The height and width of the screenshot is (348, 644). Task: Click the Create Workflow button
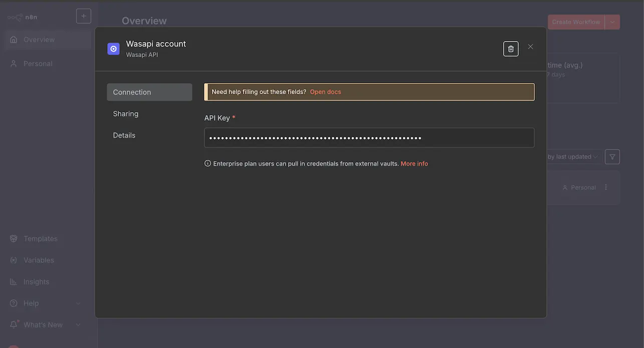[x=576, y=22]
